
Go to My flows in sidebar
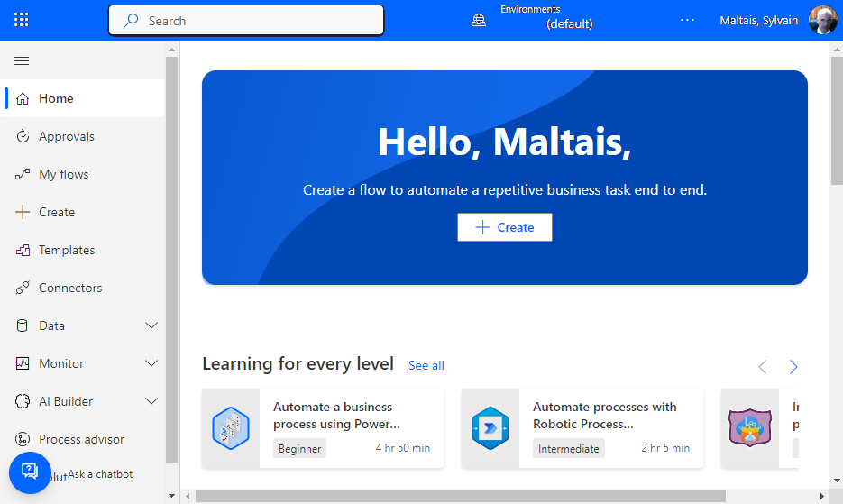(x=63, y=175)
